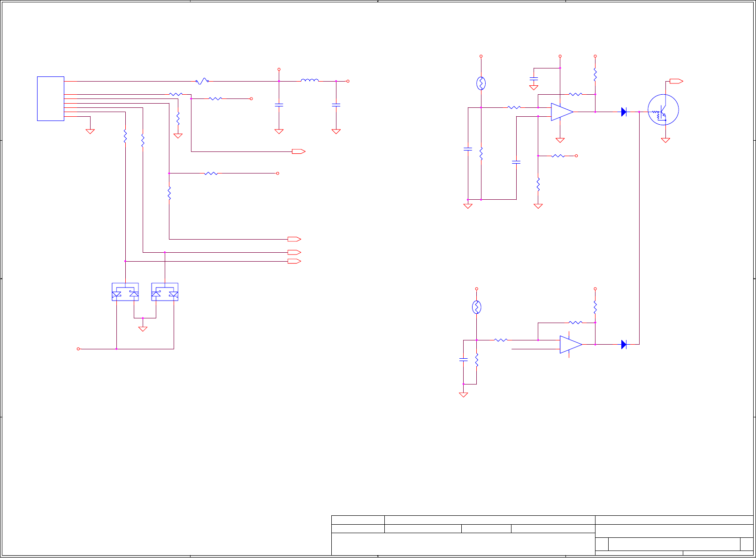This screenshot has width=756, height=558.
Task: Select the pull-up resistor above the upper op-amp output
Action: (x=595, y=75)
